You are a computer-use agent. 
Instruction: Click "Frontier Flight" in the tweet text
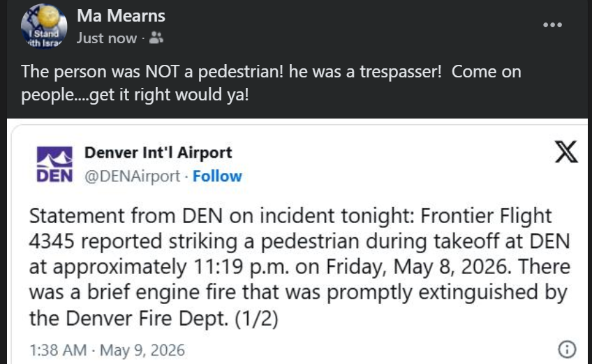coord(486,215)
